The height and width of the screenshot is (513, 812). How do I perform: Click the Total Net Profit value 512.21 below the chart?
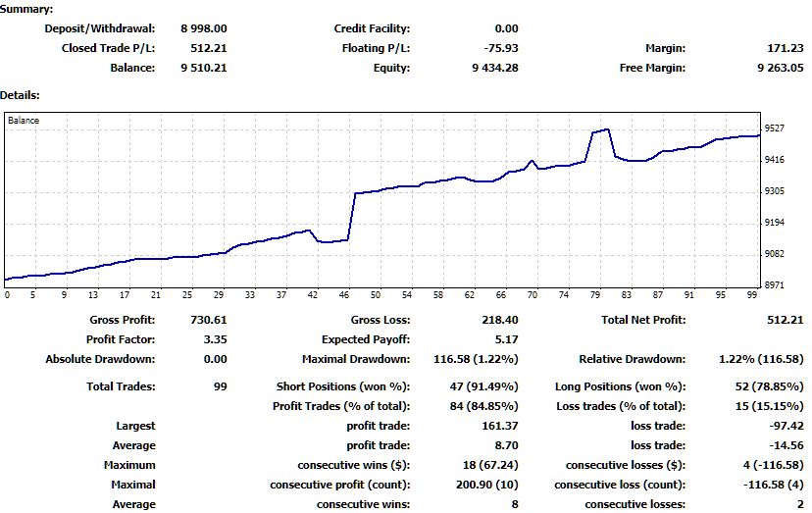pos(786,320)
